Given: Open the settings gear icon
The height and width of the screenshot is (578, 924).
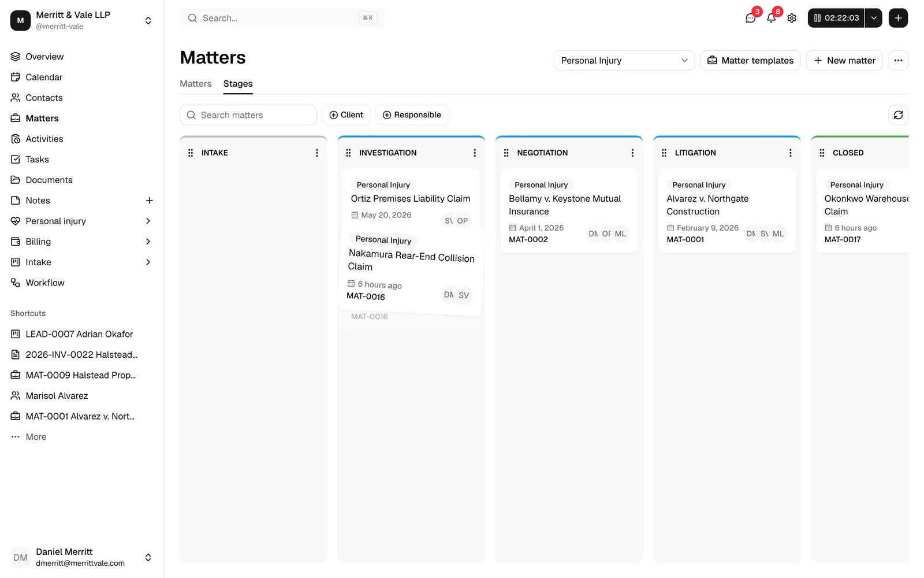Looking at the screenshot, I should coord(792,18).
